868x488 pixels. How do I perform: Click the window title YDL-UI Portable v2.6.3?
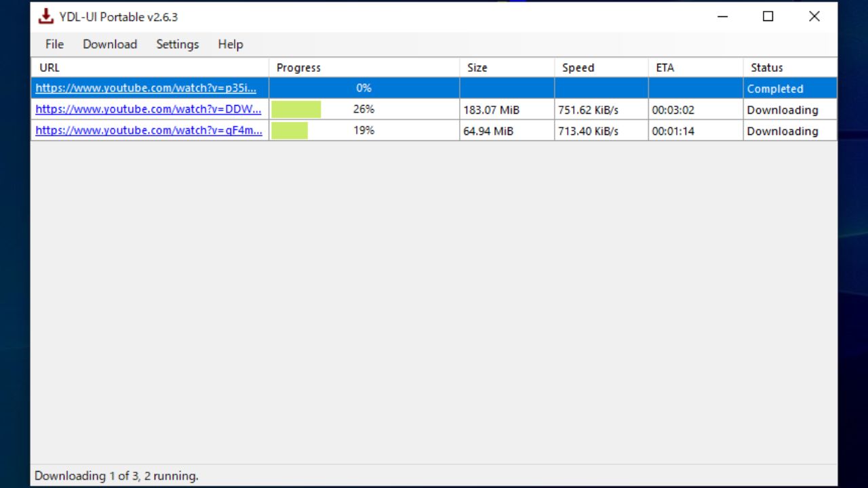click(119, 17)
